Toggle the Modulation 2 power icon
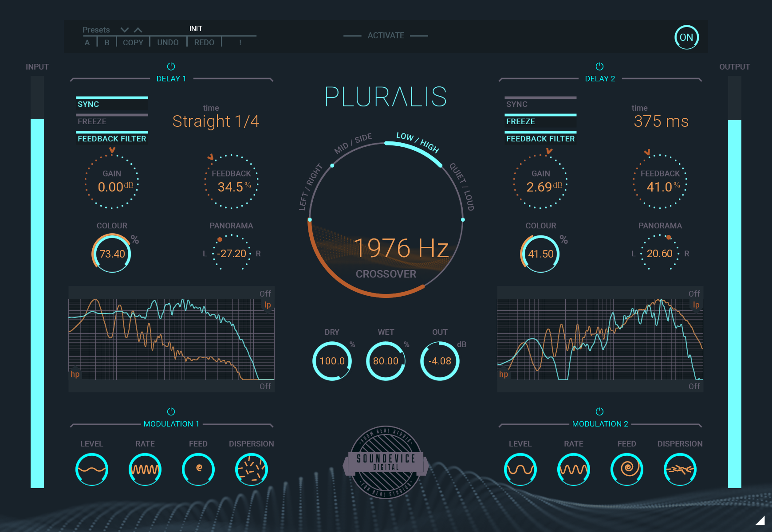Viewport: 772px width, 532px height. pyautogui.click(x=600, y=411)
